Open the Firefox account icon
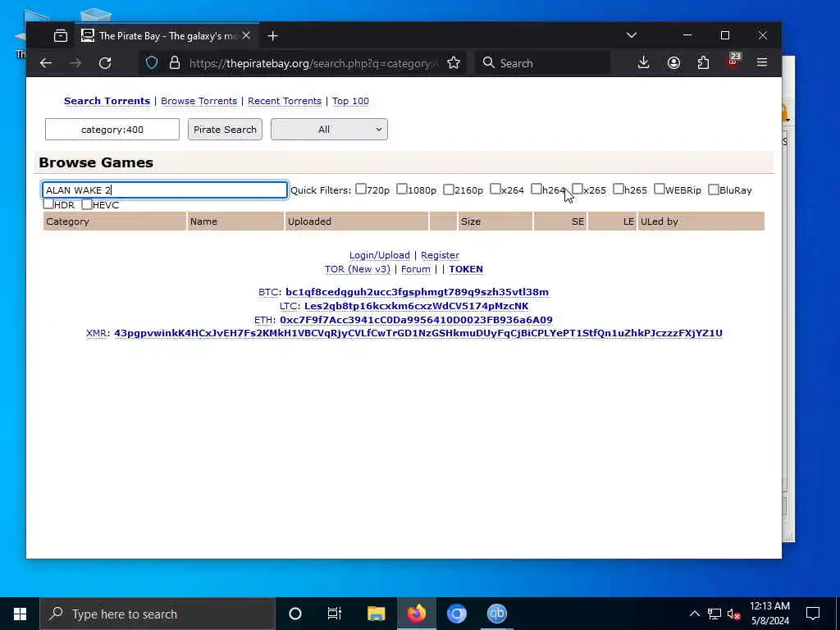 coord(673,62)
